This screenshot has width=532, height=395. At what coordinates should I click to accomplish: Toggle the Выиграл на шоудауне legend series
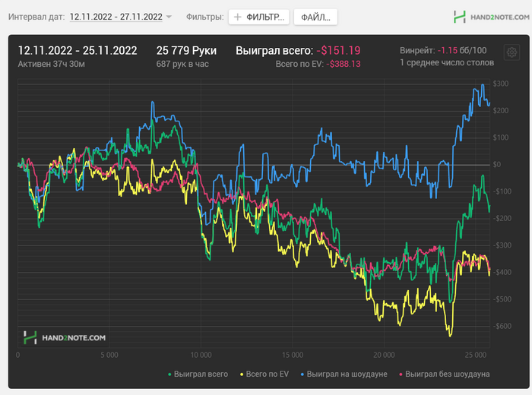coord(344,374)
